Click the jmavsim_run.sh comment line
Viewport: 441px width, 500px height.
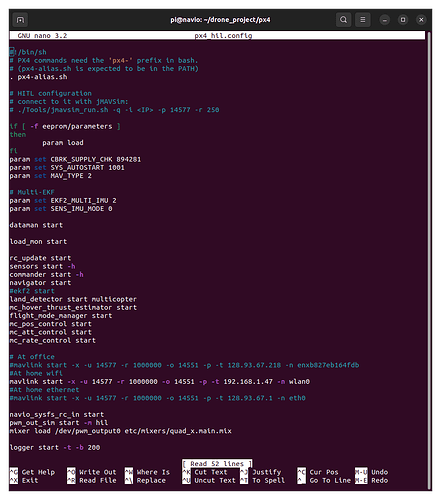point(114,110)
